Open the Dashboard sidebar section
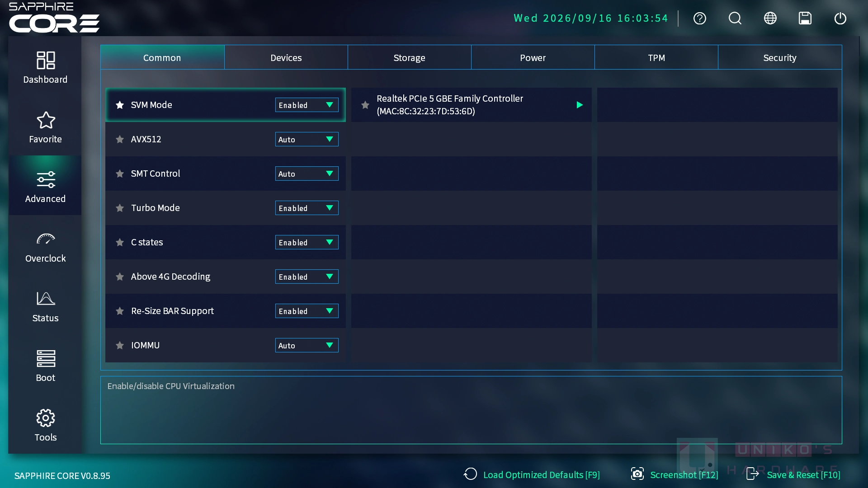868x488 pixels. (45, 68)
